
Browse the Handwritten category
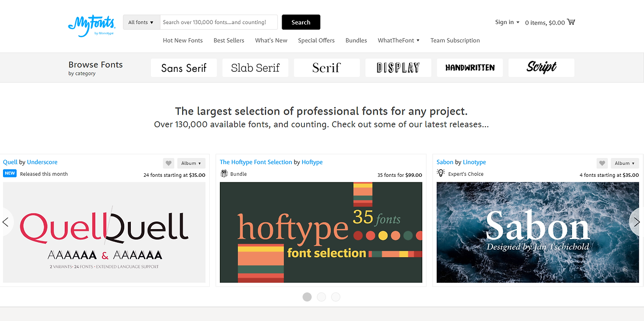(x=470, y=68)
